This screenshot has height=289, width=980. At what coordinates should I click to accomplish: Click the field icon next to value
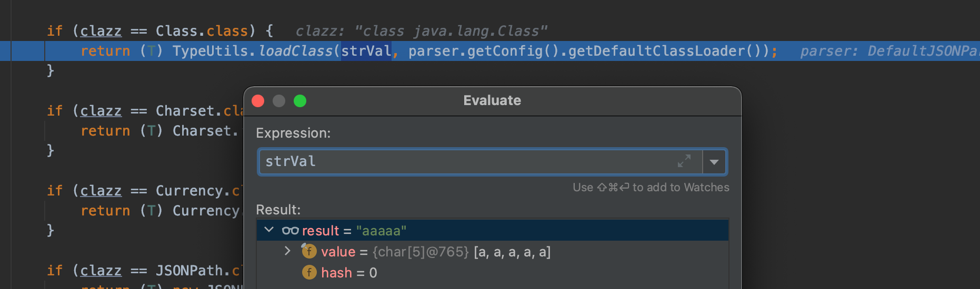[309, 251]
